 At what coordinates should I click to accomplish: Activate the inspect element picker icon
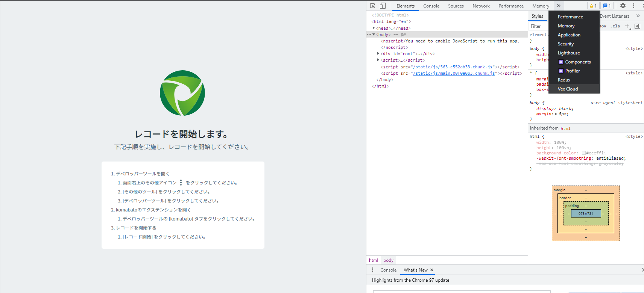click(372, 6)
